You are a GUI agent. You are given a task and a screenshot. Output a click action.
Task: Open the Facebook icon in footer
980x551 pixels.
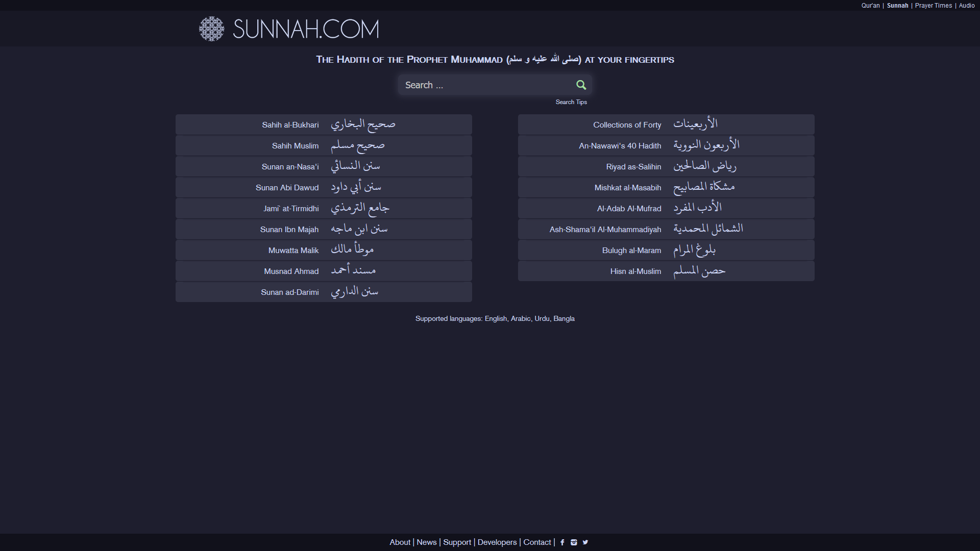click(562, 542)
